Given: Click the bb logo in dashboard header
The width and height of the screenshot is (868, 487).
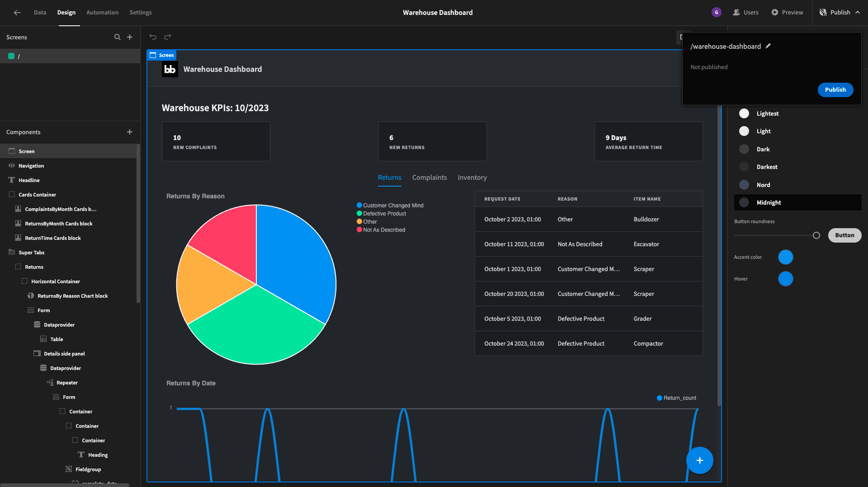Looking at the screenshot, I should [170, 69].
